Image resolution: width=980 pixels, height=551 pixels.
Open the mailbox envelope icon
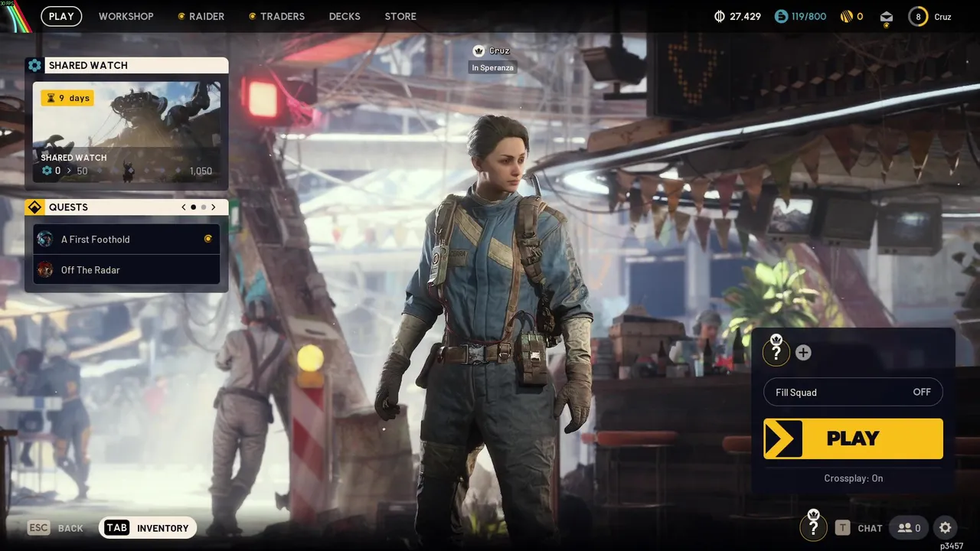coord(886,16)
